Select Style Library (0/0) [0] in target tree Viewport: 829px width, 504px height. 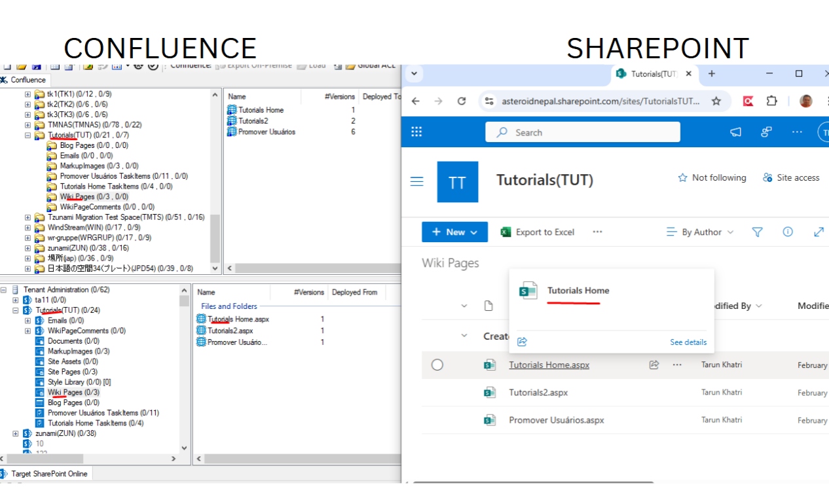[79, 382]
